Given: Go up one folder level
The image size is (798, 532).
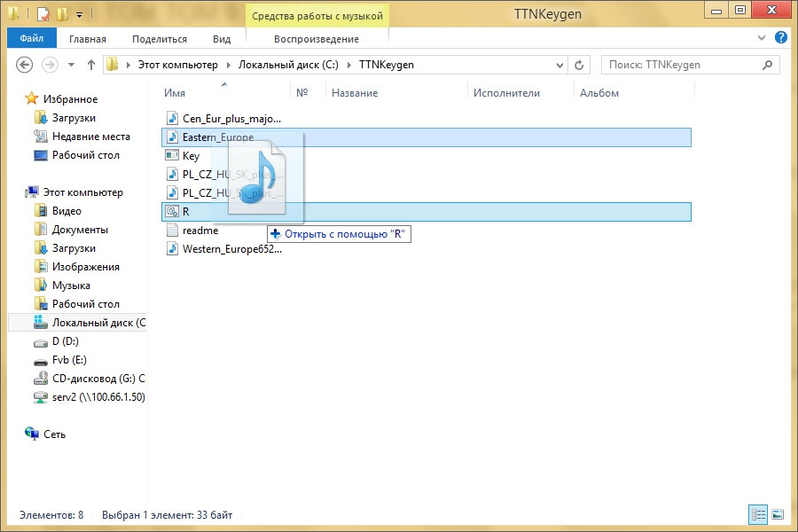Looking at the screenshot, I should pos(91,65).
